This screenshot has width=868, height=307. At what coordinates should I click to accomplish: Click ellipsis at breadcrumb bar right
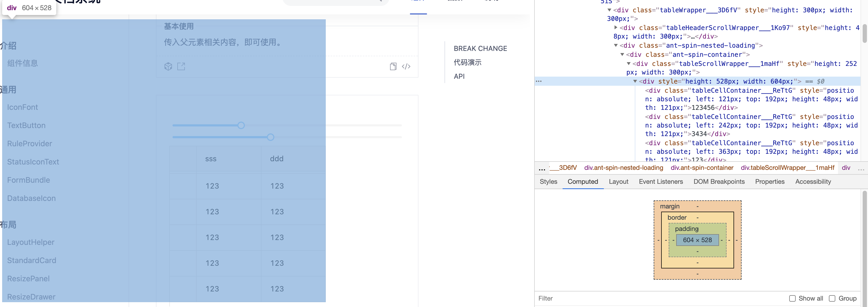pyautogui.click(x=861, y=168)
